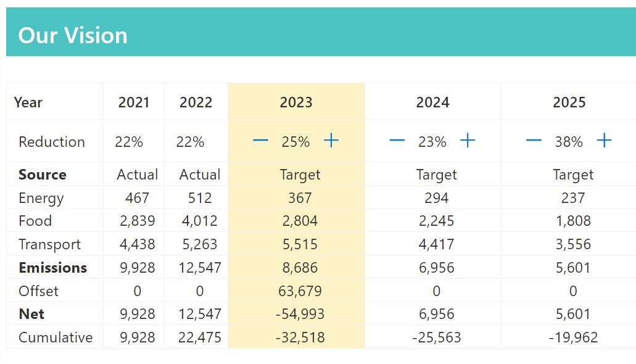Select the 2023 Offset value 63,679
Image resolution: width=636 pixels, height=364 pixels.
[300, 291]
